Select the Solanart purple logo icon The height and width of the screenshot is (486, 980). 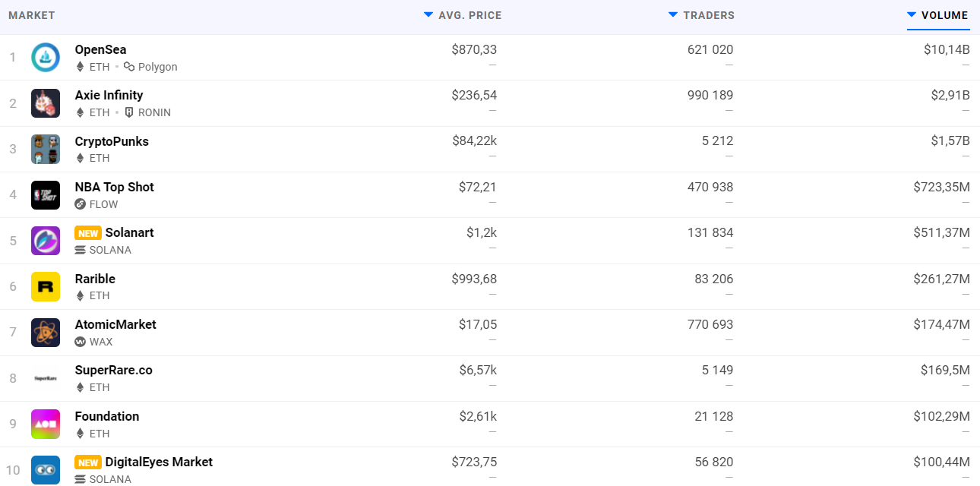(46, 241)
